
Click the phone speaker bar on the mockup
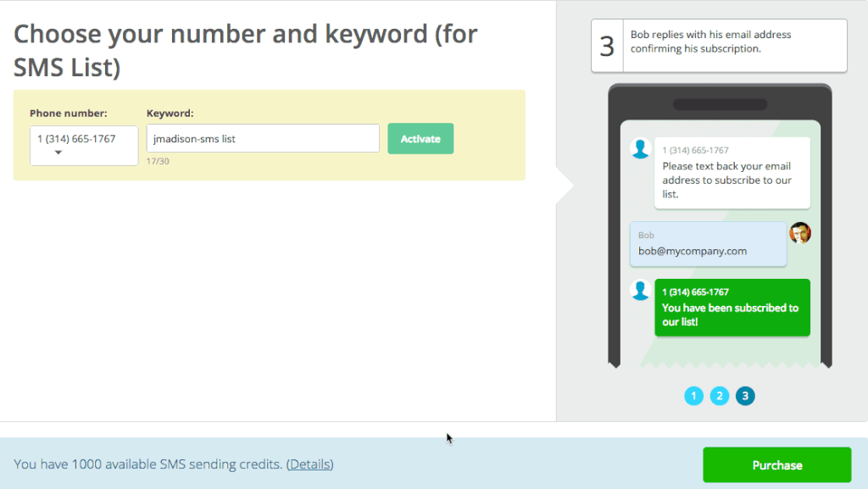(x=720, y=105)
